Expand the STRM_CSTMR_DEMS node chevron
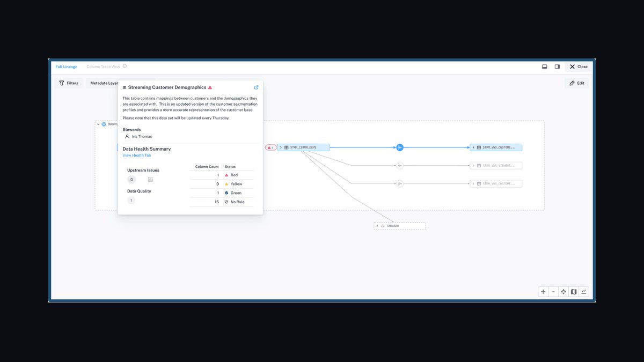Image resolution: width=644 pixels, height=362 pixels. (281, 147)
